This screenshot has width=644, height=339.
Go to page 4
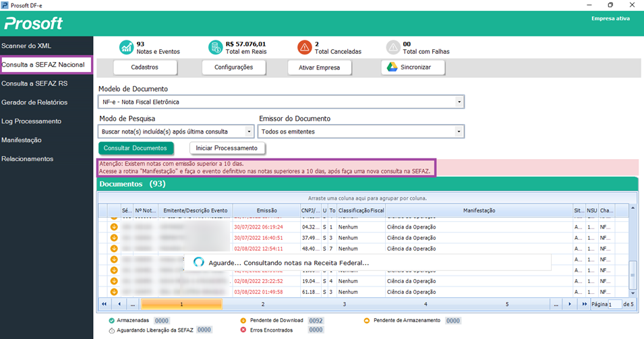426,304
